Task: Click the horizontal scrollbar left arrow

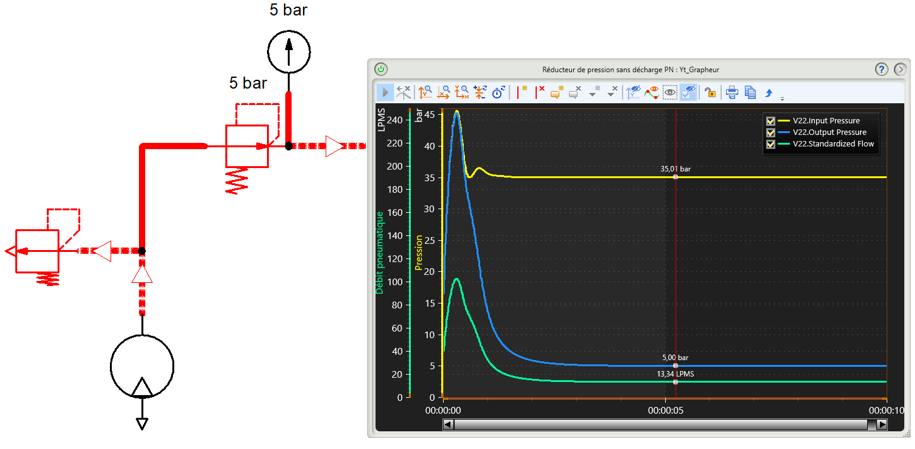Action: point(448,424)
